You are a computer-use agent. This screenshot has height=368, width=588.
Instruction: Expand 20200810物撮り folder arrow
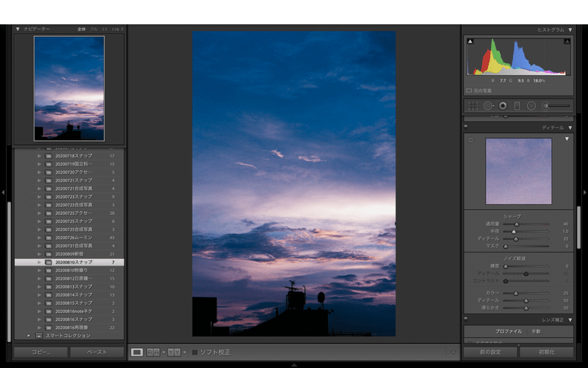coord(39,270)
